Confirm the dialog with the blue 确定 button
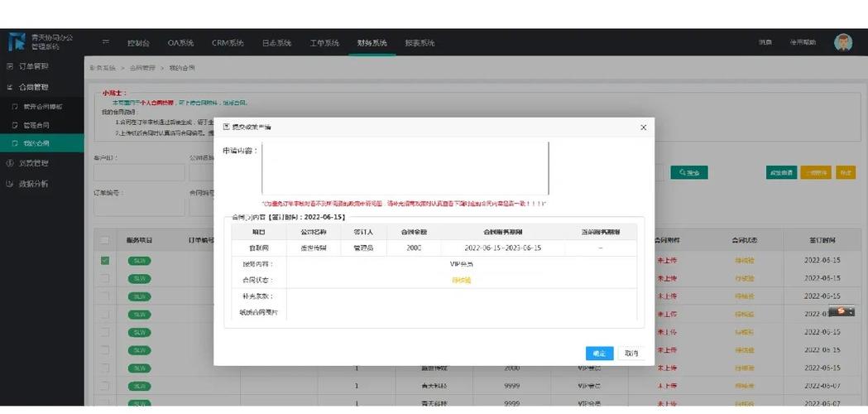 (x=600, y=353)
